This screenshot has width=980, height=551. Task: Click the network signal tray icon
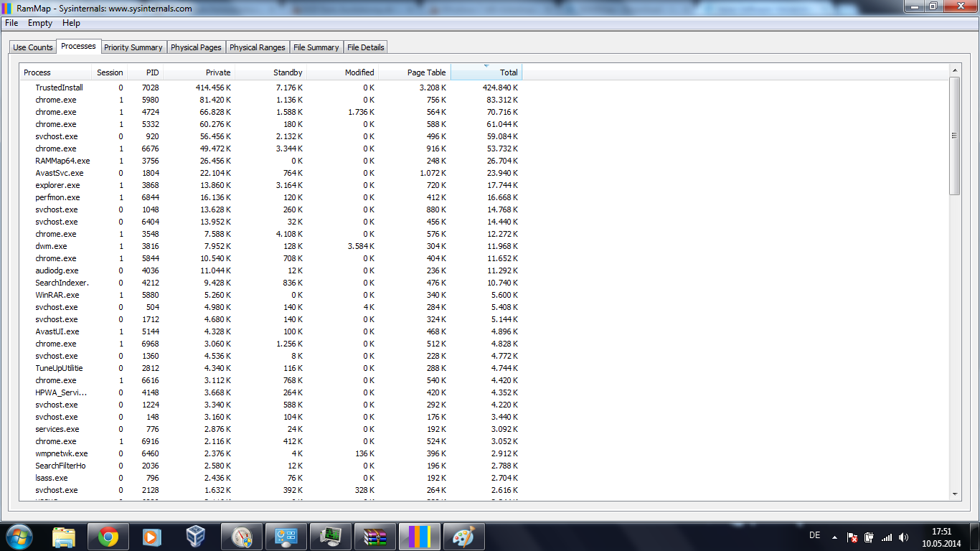pyautogui.click(x=887, y=537)
